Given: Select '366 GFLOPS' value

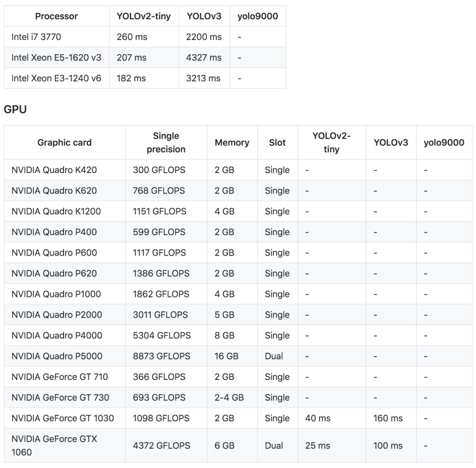Looking at the screenshot, I should click(x=159, y=377).
